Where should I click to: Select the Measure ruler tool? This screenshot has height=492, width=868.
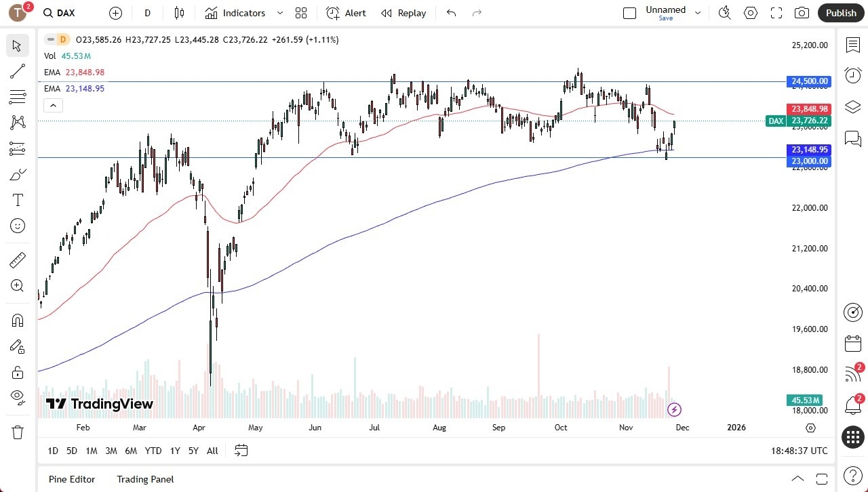point(17,260)
